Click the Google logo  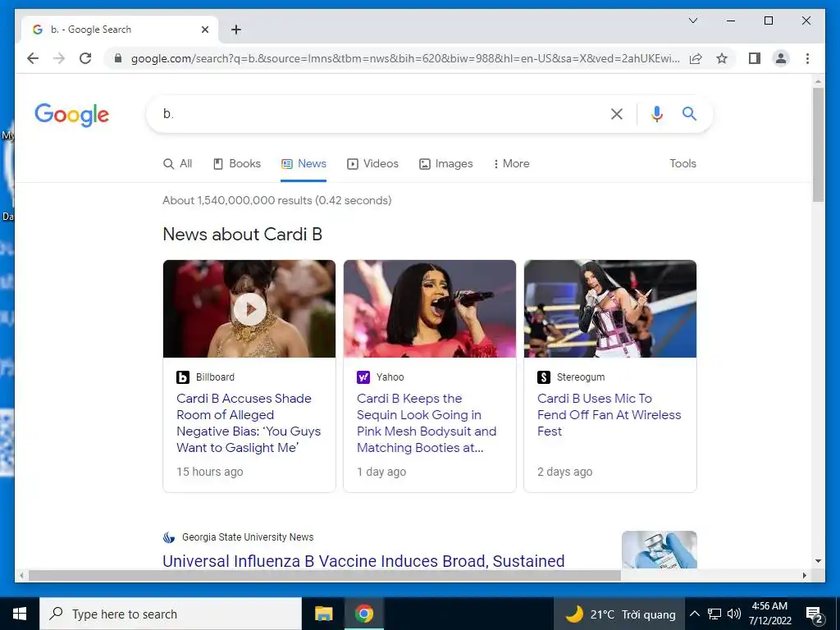72,115
